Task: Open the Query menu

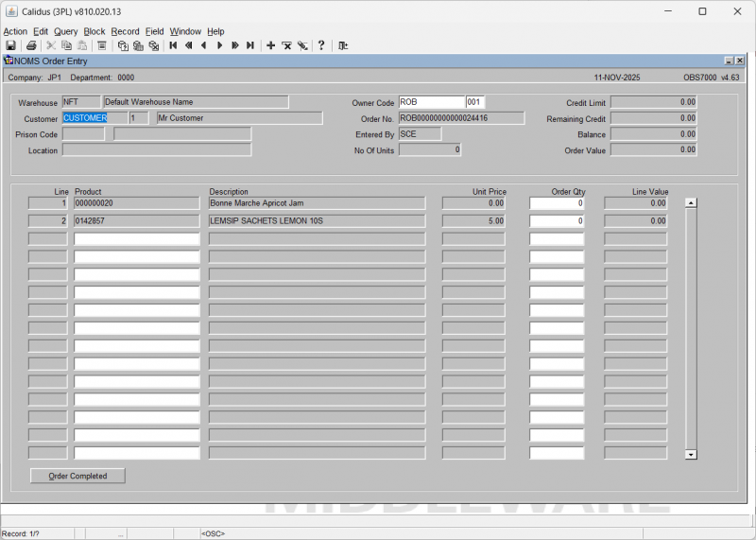Action: 65,31
